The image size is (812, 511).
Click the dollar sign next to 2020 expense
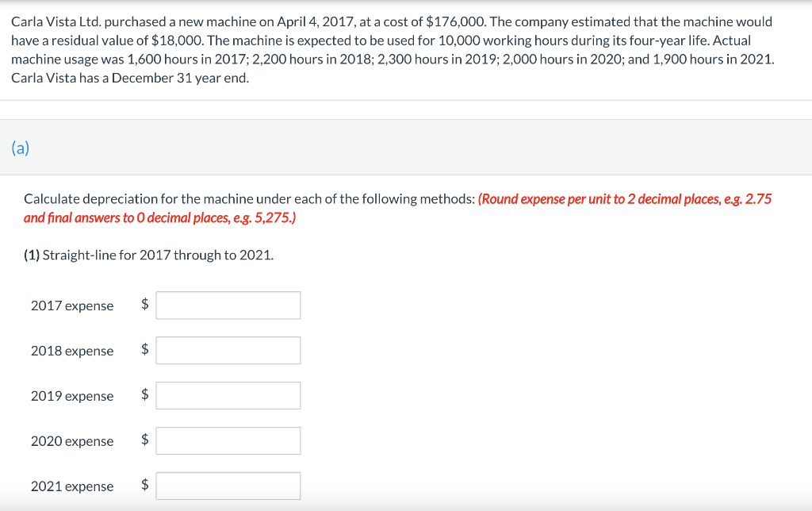(144, 440)
